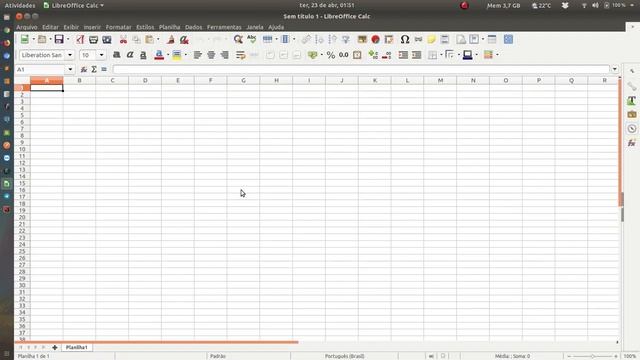This screenshot has height=360, width=640.
Task: Select the Clone formatting paintbrush
Action: tap(171, 39)
